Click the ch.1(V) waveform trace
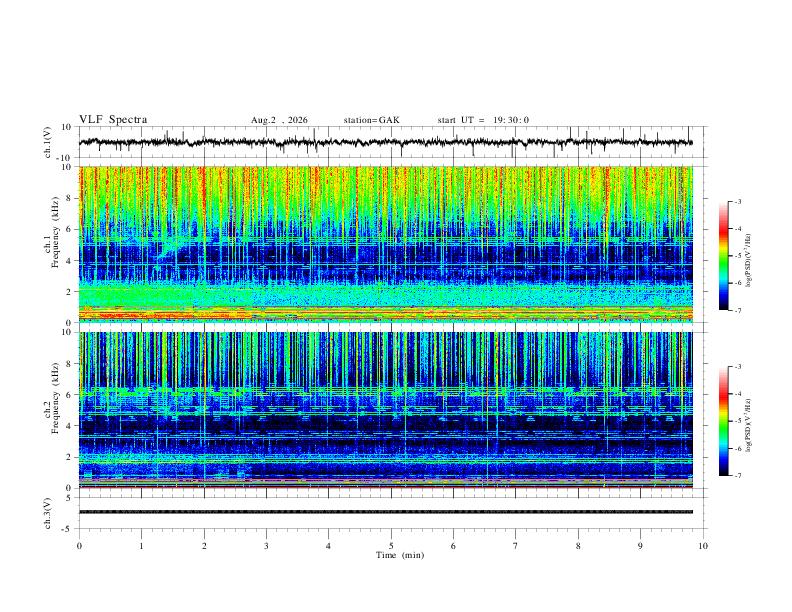Screen dimensions: 792x612 (385, 142)
